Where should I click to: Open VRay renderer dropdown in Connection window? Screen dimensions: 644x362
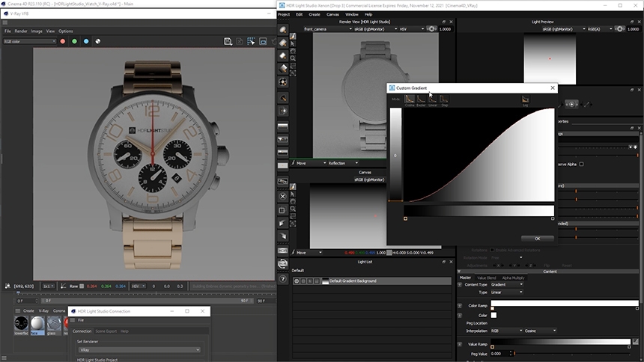139,350
